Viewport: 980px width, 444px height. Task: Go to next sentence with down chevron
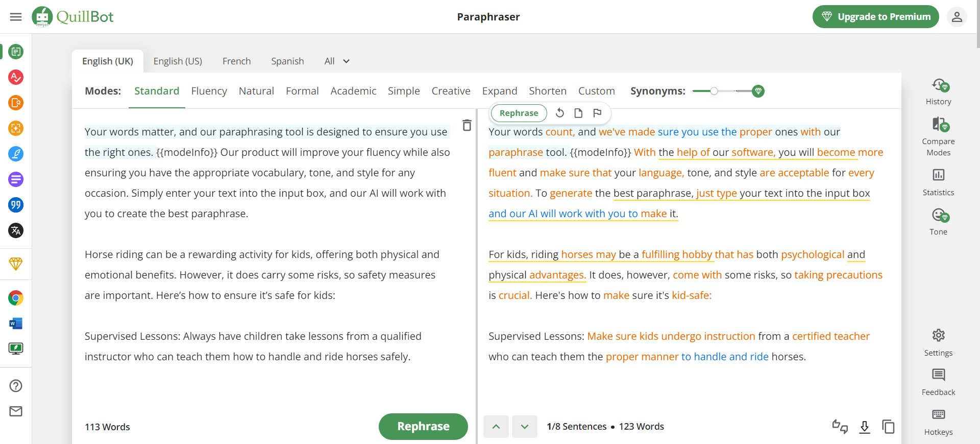click(x=524, y=427)
